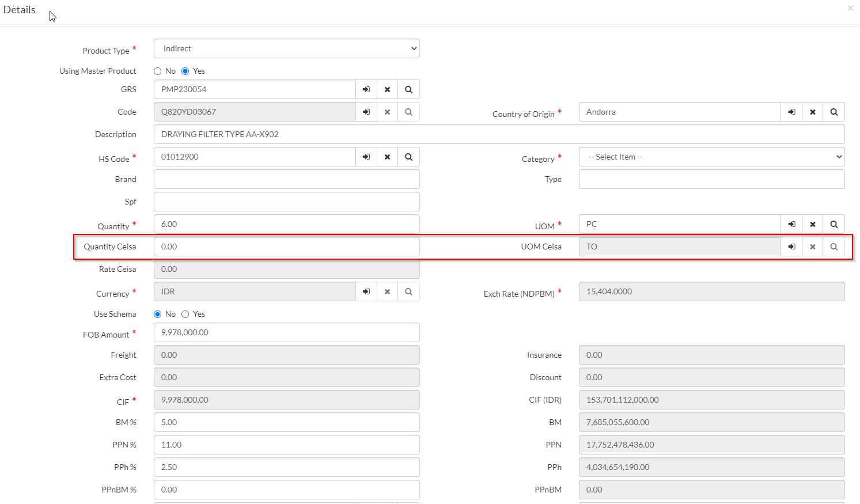Click the BM % input field
Image resolution: width=860 pixels, height=504 pixels.
(286, 422)
